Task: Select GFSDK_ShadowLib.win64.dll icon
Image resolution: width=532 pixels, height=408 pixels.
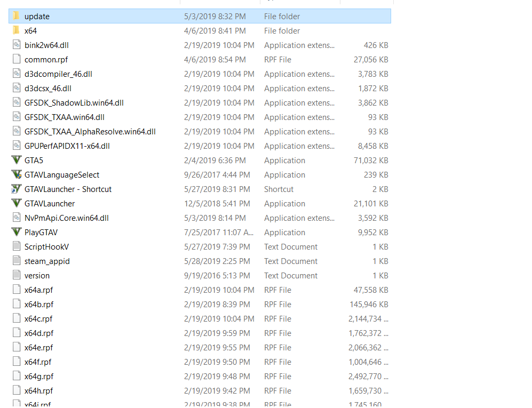Action: [17, 102]
